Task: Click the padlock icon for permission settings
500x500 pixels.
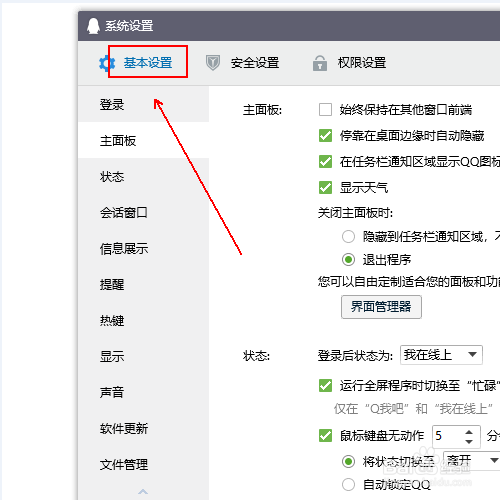Action: pyautogui.click(x=320, y=63)
